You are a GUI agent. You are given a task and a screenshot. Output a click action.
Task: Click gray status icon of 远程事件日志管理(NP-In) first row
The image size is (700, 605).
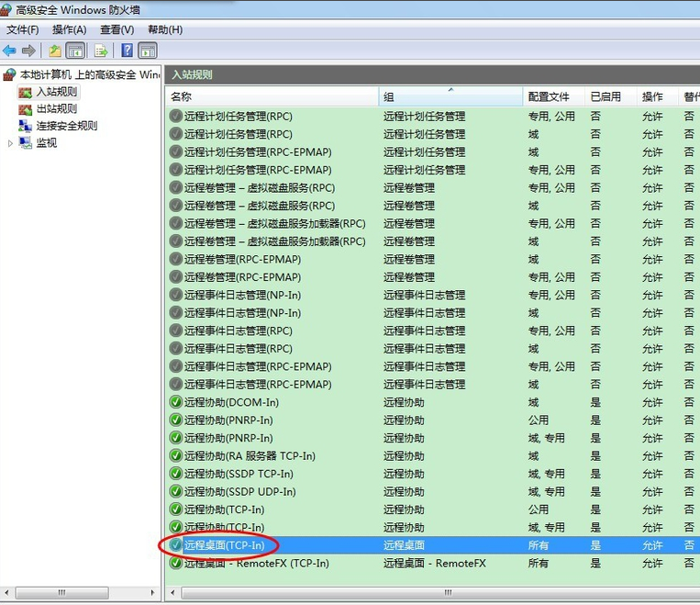point(176,295)
